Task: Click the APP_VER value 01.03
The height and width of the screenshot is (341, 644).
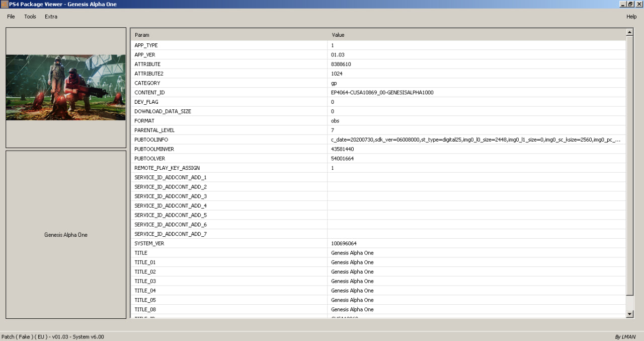Action: coord(338,55)
